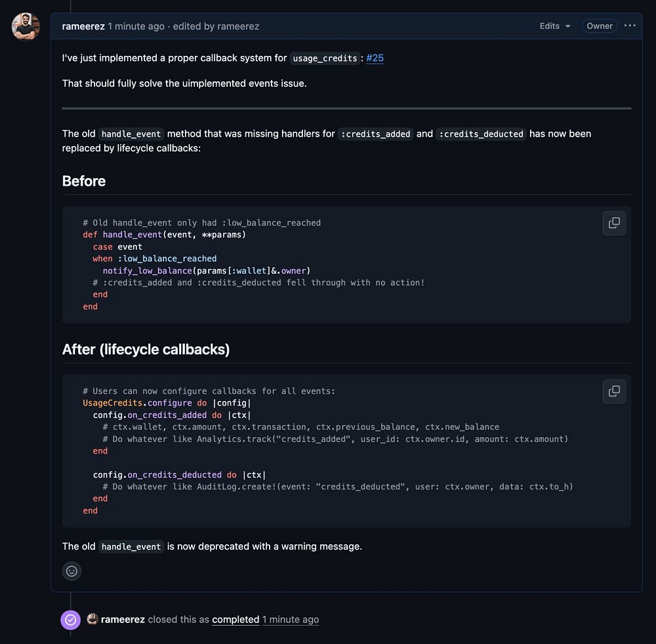656x644 pixels.
Task: Open rameerez's large profile avatar
Action: tap(26, 27)
